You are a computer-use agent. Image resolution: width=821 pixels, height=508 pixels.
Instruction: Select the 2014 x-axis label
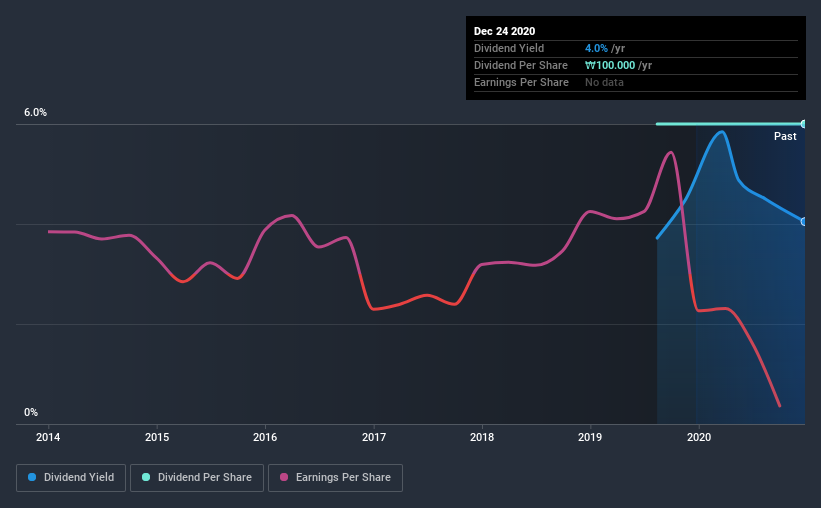[48, 437]
